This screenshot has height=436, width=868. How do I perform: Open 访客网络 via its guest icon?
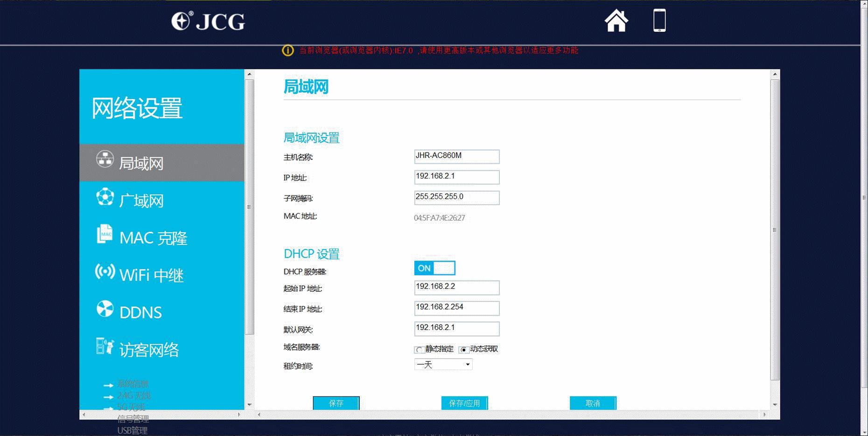click(x=105, y=346)
